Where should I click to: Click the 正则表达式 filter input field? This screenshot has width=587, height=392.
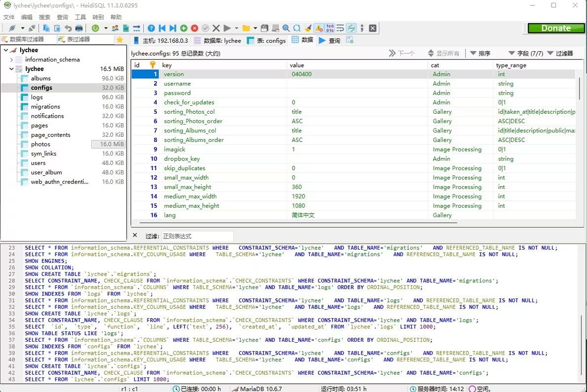197,236
